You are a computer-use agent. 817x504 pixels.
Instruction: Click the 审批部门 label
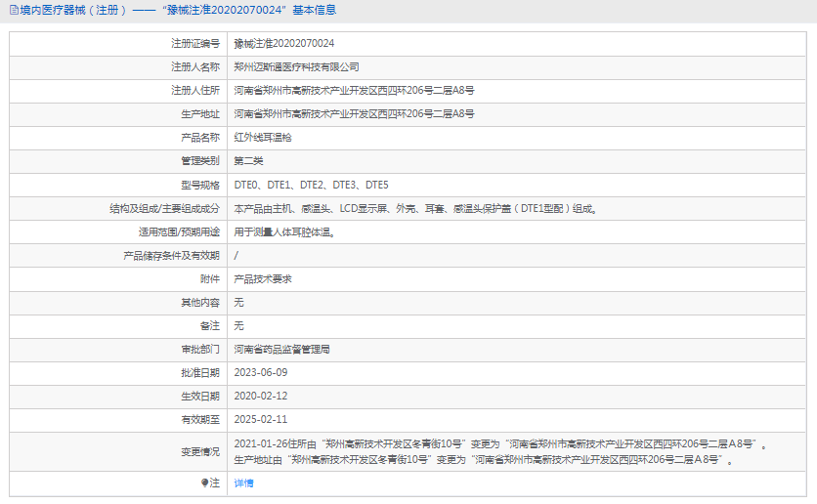pos(200,350)
